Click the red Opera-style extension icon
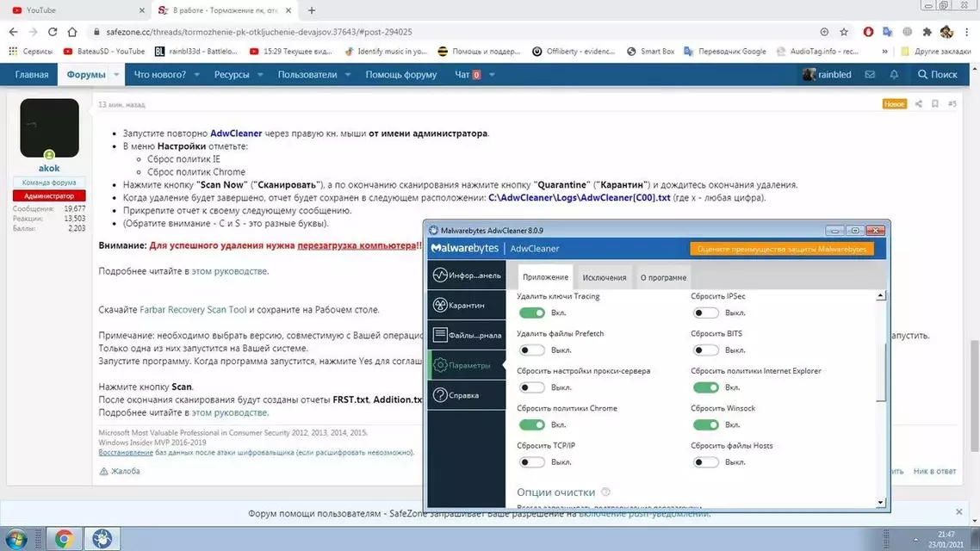The image size is (980, 551). point(868,32)
